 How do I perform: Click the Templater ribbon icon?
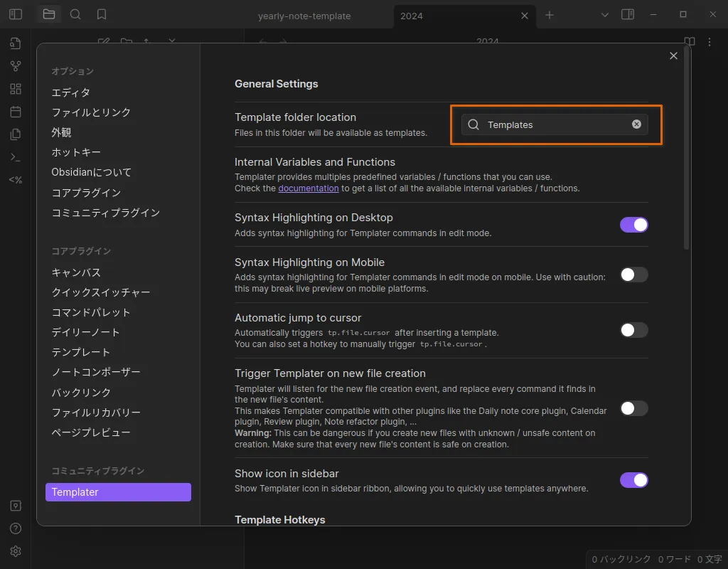[x=16, y=180]
